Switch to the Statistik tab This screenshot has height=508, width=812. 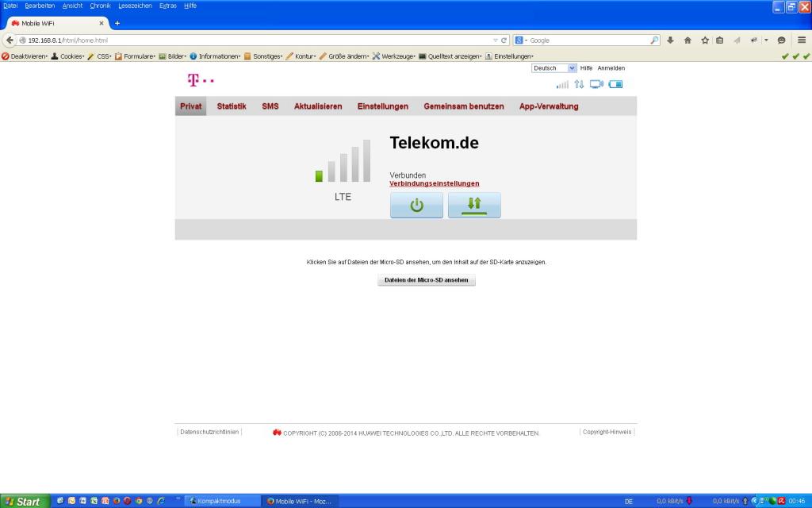pos(232,106)
